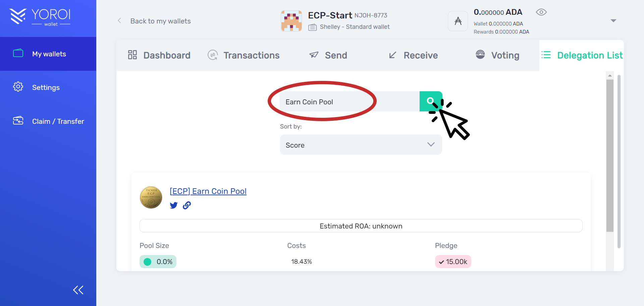Select the Settings gear icon in sidebar
The image size is (644, 306).
[x=18, y=87]
